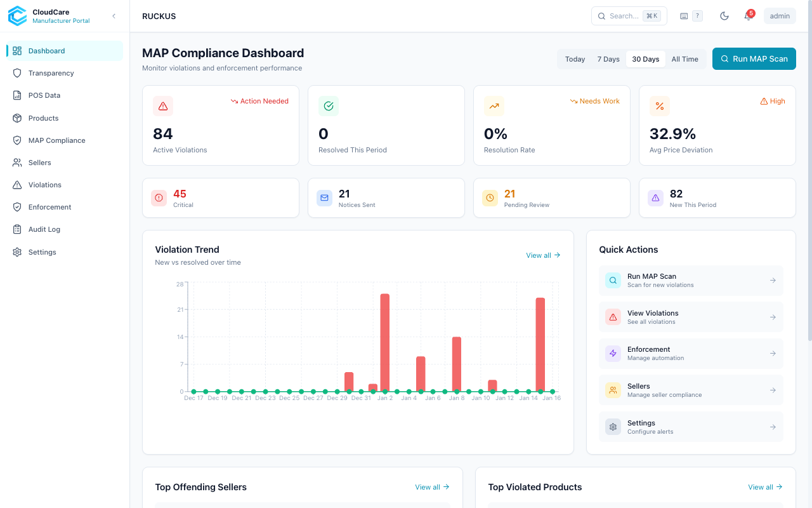Viewport: 812px width, 508px height.
Task: Click the Run MAP Scan button
Action: point(754,58)
